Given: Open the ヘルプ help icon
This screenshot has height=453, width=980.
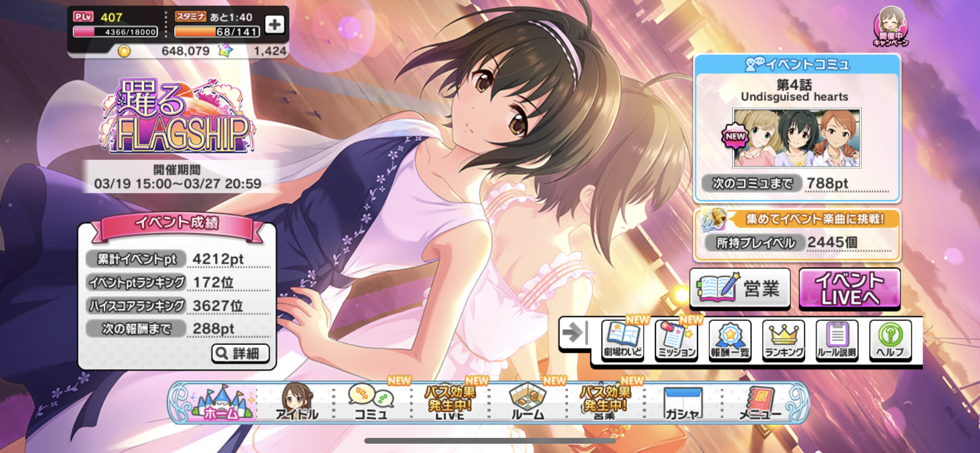Looking at the screenshot, I should pyautogui.click(x=891, y=340).
